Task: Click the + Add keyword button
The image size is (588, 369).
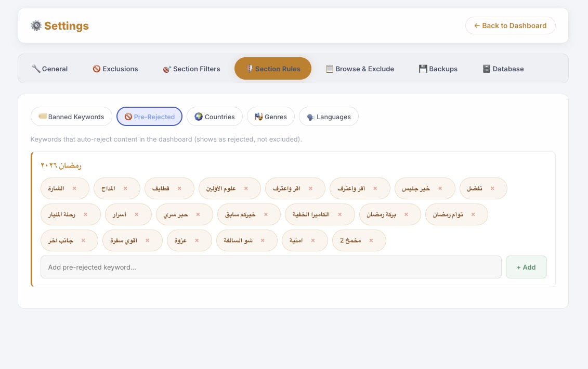Action: (x=526, y=268)
